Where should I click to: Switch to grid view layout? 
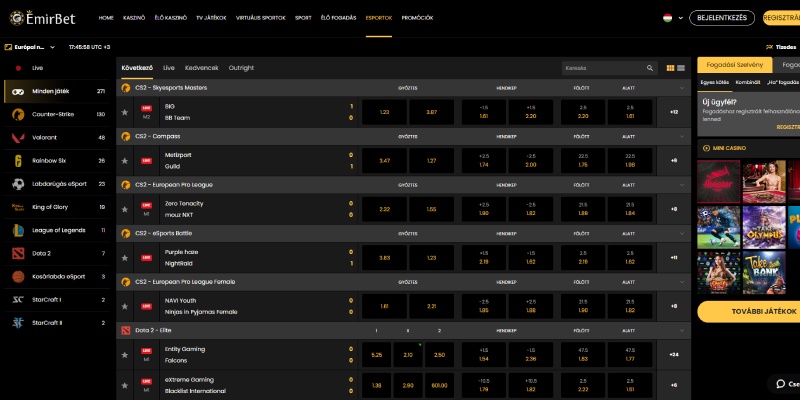tap(670, 68)
